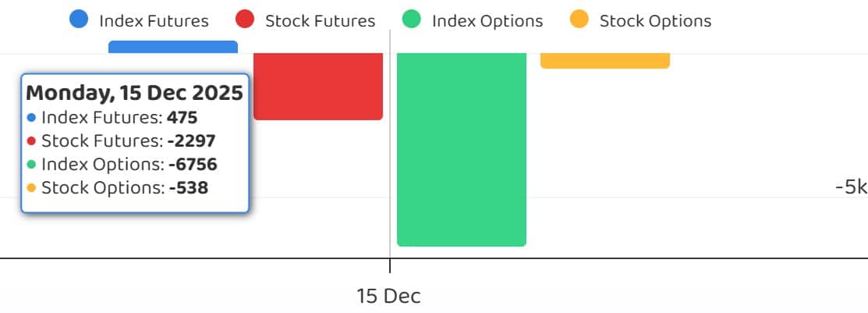Select the tall green Index Options bar
868x313 pixels.
pos(462,148)
